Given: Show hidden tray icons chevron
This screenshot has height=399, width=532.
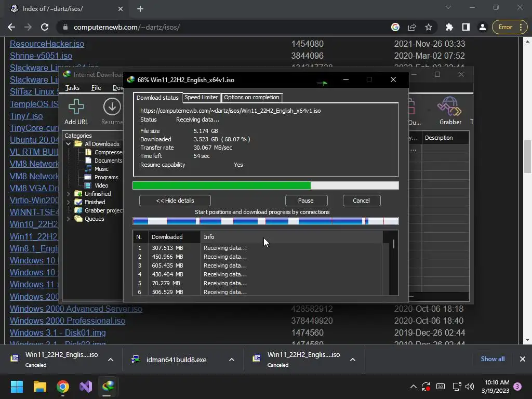Looking at the screenshot, I should pyautogui.click(x=413, y=387).
